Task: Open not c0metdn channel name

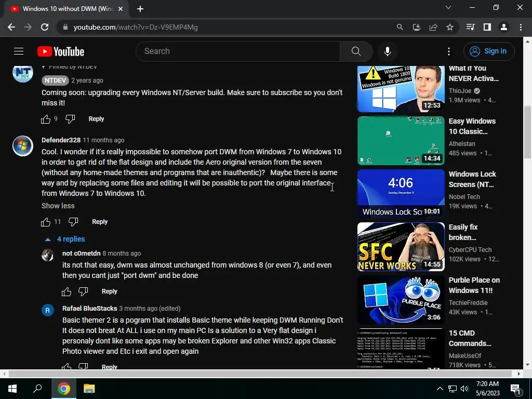Action: [82, 254]
